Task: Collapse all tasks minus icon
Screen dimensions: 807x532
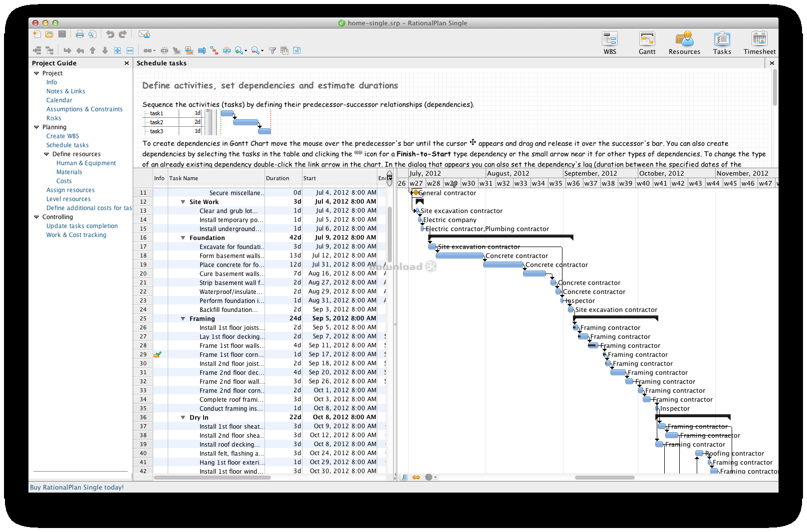Action: (130, 50)
